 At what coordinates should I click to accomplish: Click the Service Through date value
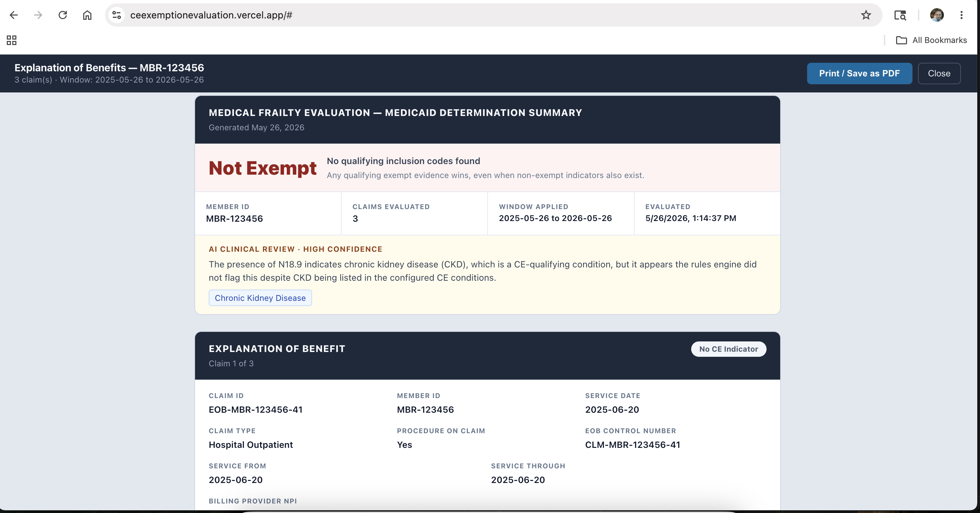click(518, 480)
